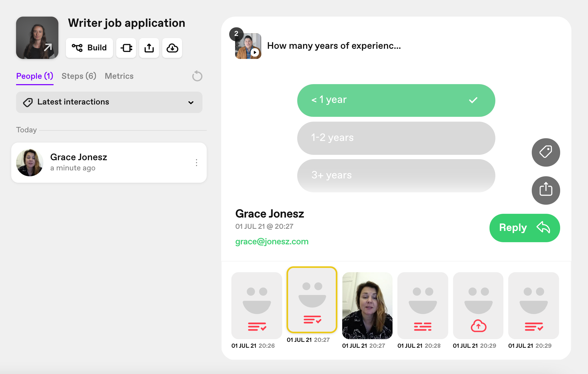This screenshot has height=374, width=588.
Task: Switch to the Steps (6) tab
Action: pos(79,76)
